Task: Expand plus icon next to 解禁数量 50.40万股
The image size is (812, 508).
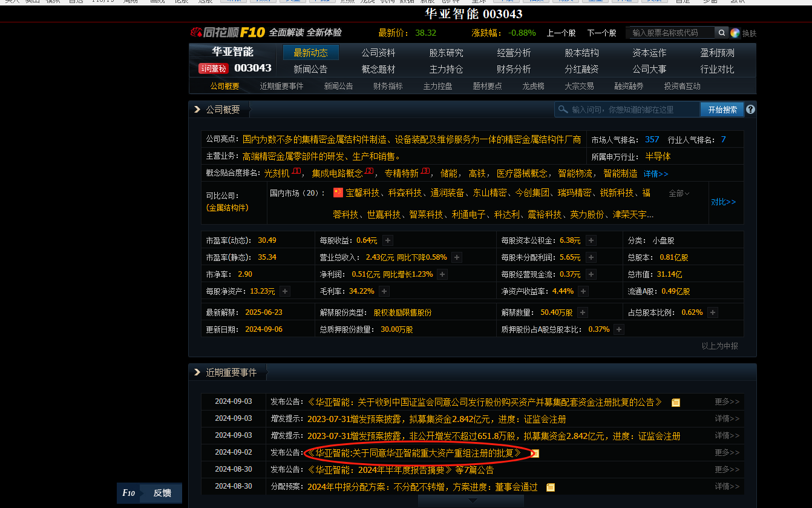Action: [x=583, y=312]
